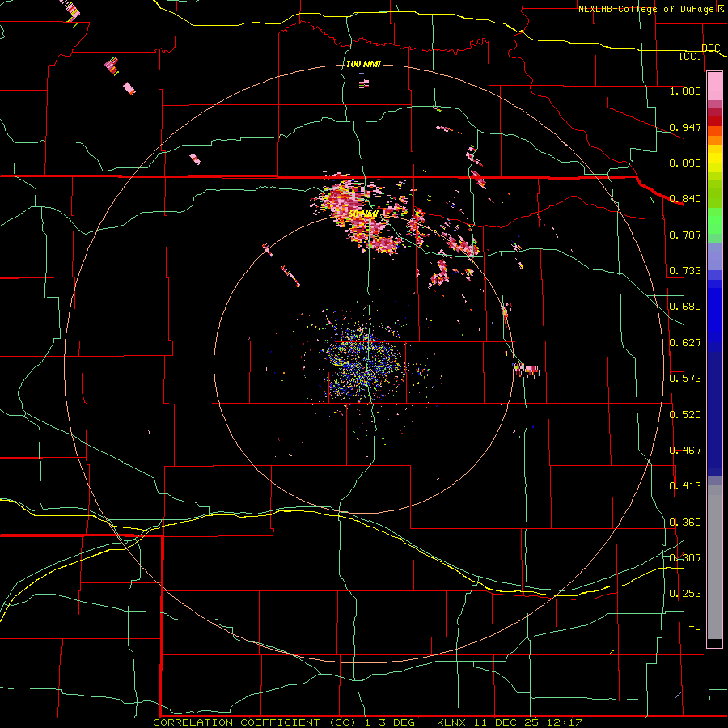The width and height of the screenshot is (728, 728).
Task: Click the 0.413 color scale value
Action: click(x=685, y=486)
